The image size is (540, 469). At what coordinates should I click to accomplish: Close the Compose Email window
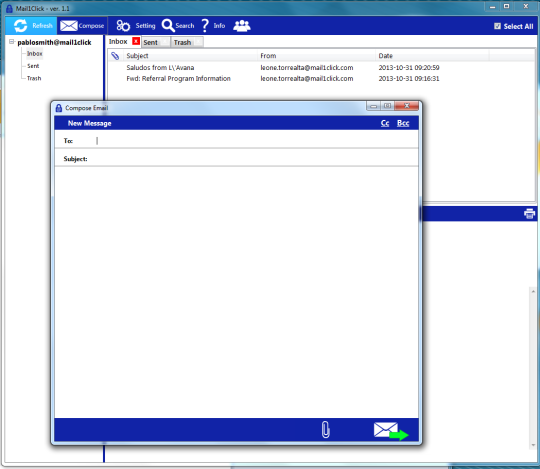point(407,106)
